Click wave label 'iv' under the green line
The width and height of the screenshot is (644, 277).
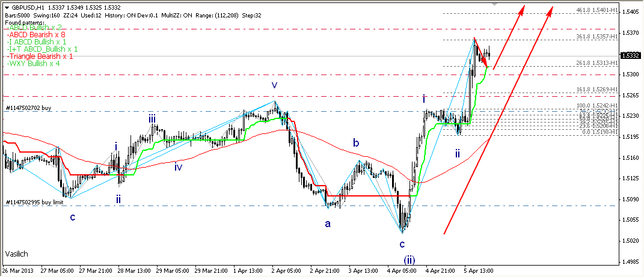tap(179, 167)
